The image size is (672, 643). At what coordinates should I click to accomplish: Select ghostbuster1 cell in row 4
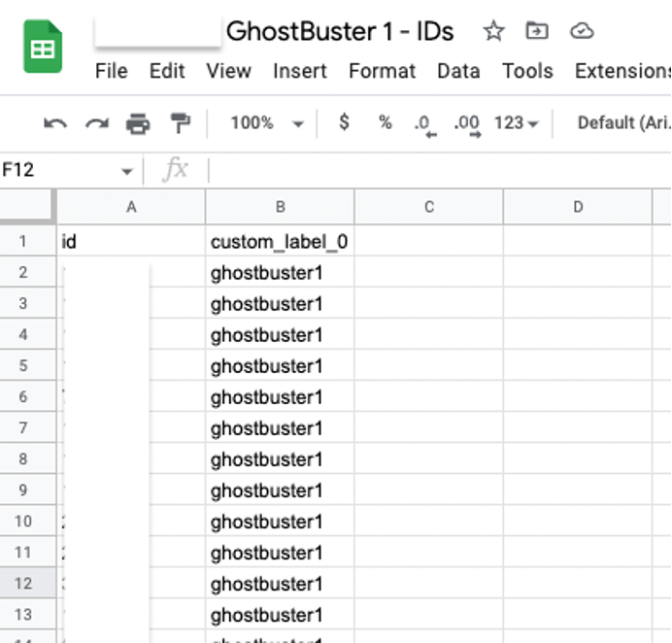(280, 334)
